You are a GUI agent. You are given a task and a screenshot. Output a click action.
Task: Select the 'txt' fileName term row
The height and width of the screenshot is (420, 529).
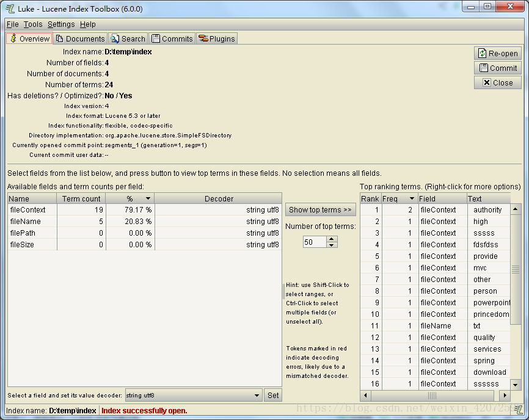435,325
